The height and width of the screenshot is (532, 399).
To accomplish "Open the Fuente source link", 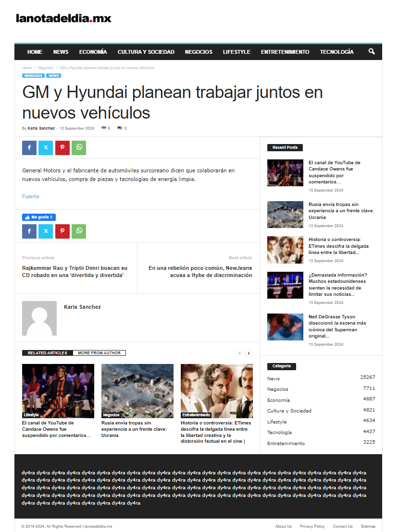I will click(31, 196).
